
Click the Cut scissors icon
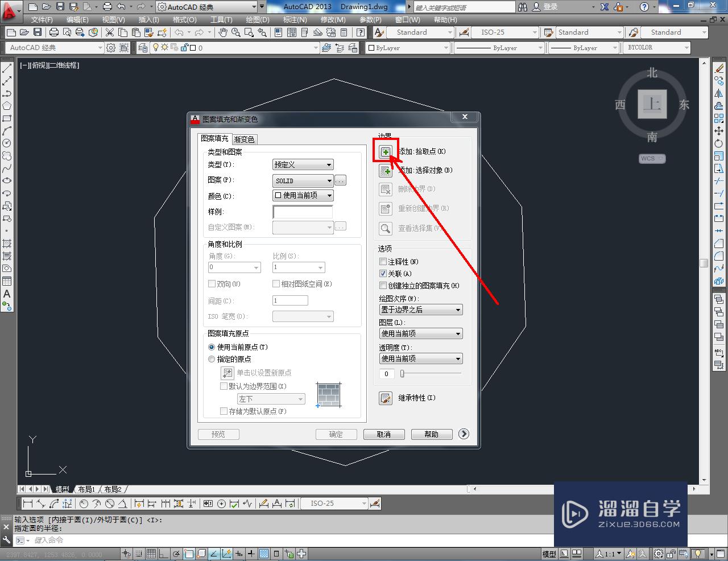click(109, 32)
